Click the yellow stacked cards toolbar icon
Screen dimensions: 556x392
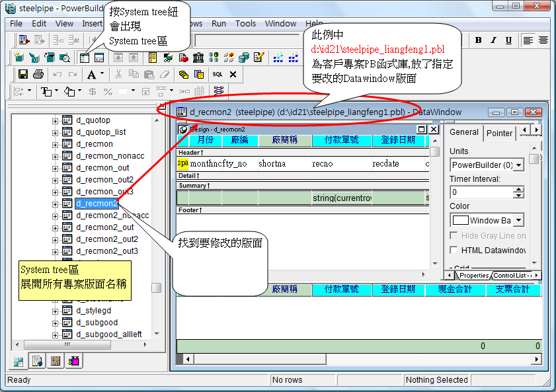pyautogui.click(x=183, y=75)
